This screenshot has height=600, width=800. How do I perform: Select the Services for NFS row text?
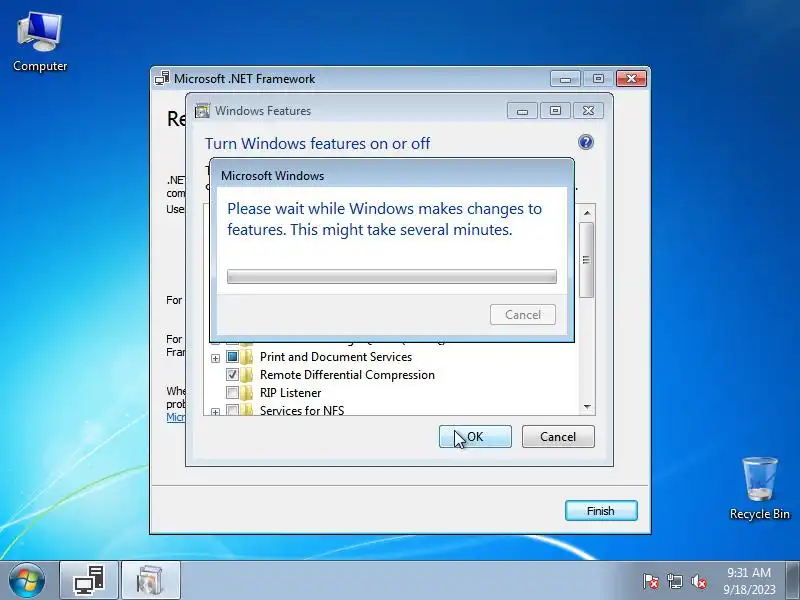click(302, 410)
